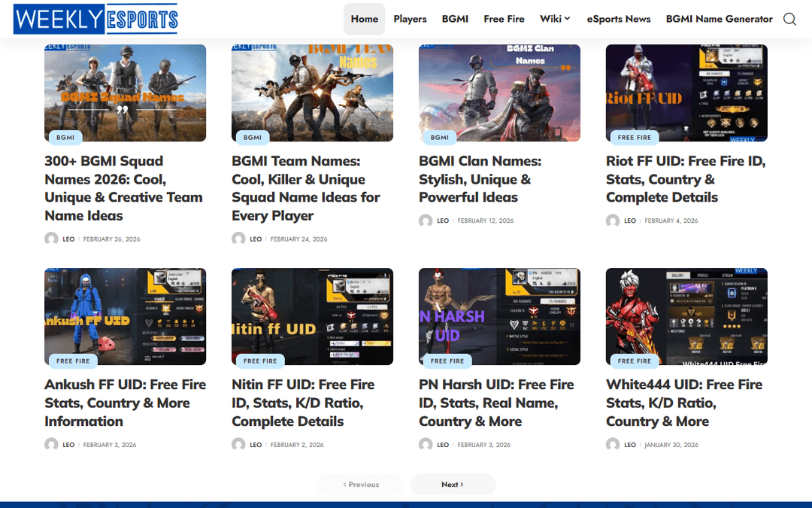Click the Riot FF UID thumbnail image

tap(686, 93)
